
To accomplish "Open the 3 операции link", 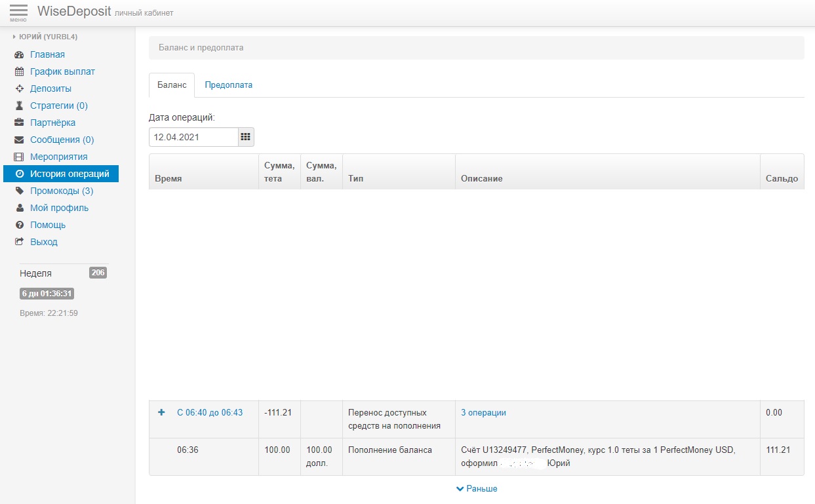I will tap(483, 413).
